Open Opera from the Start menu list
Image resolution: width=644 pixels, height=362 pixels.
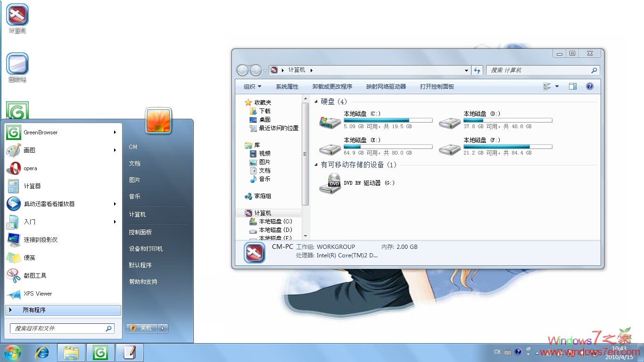pos(63,168)
